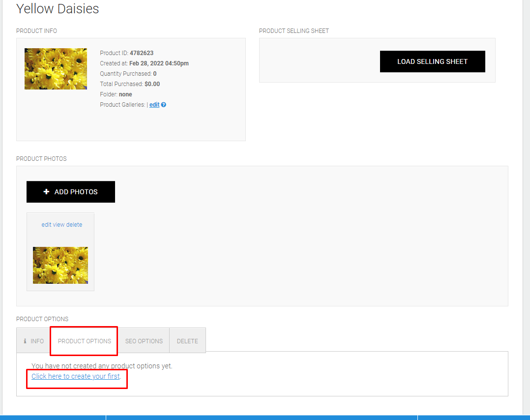Open the INFO tab
Image resolution: width=530 pixels, height=420 pixels.
33,341
